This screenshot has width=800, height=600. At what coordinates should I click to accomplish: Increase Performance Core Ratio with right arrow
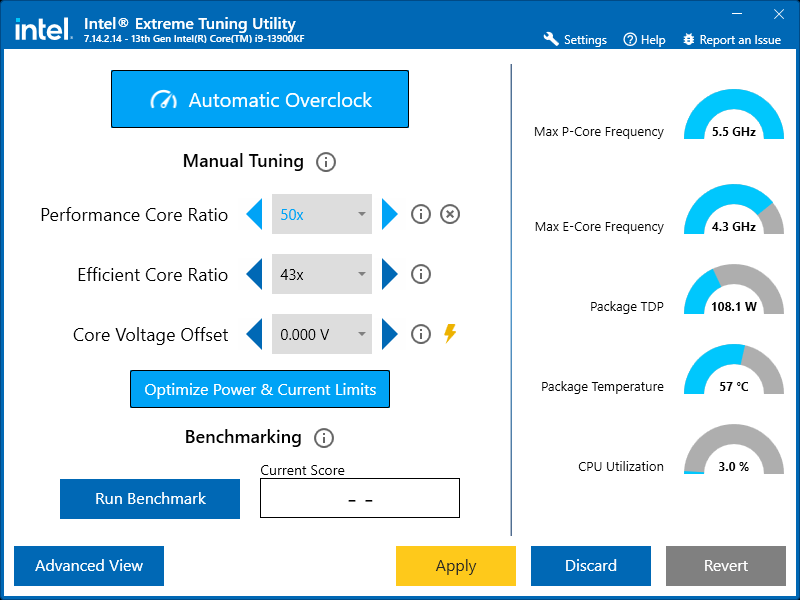tap(389, 214)
